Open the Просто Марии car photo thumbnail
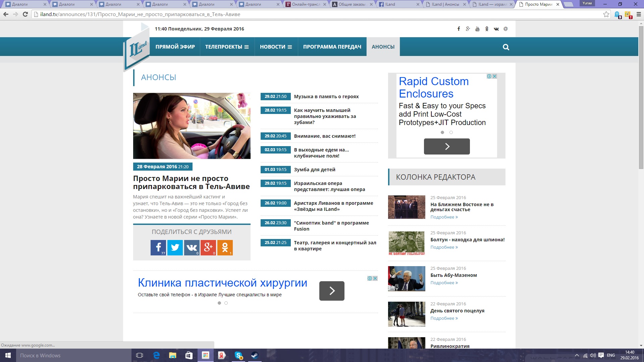 pyautogui.click(x=192, y=126)
